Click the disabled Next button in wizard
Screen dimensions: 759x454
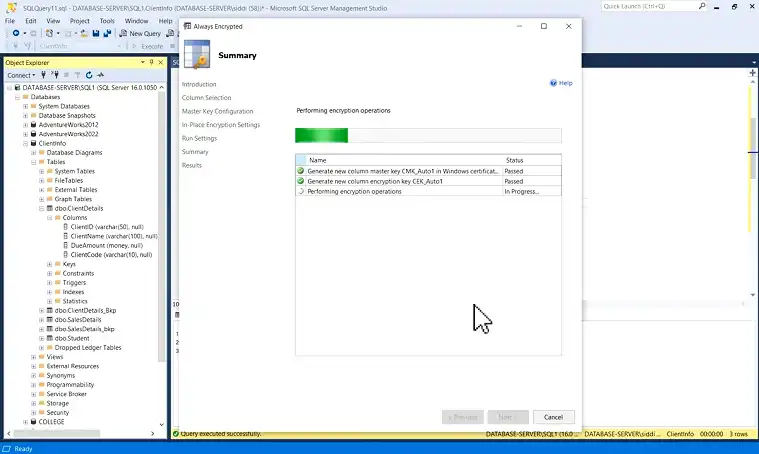coord(508,417)
